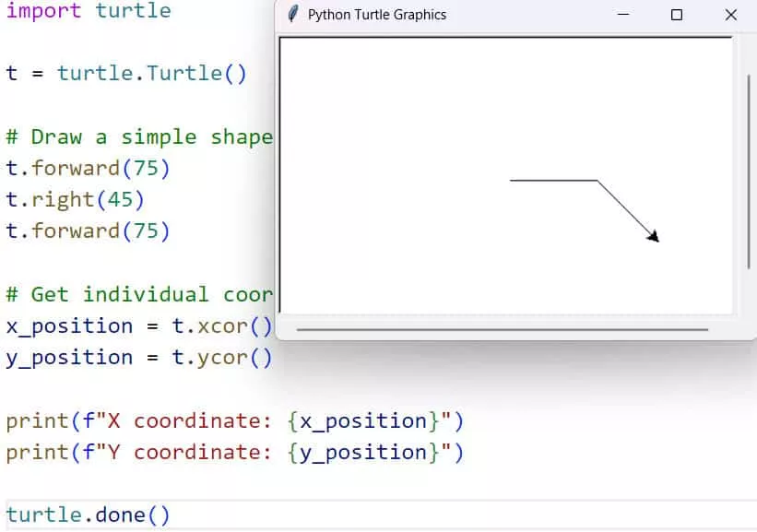Click the horizontal line segment drawn on canvas

pyautogui.click(x=553, y=181)
